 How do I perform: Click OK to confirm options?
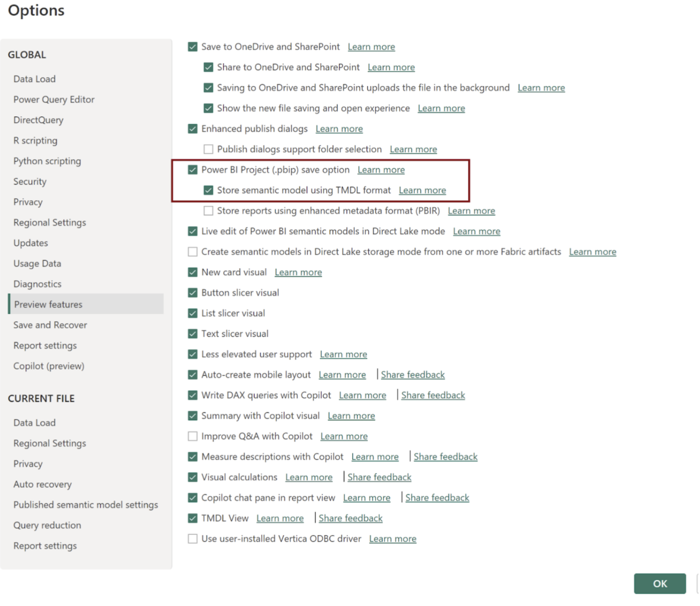pos(660,584)
